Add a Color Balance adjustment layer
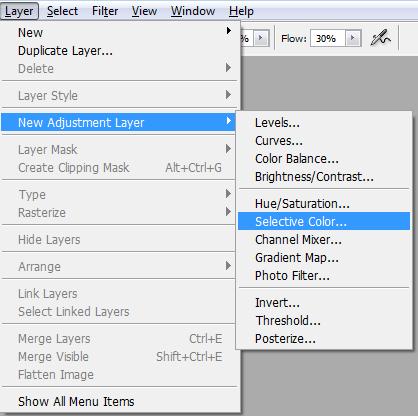The image size is (418, 416). tap(324, 158)
